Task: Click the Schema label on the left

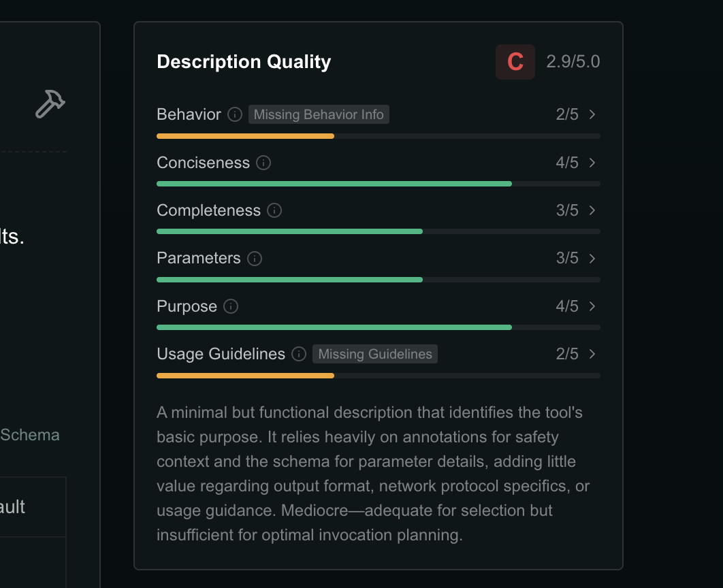Action: tap(30, 435)
